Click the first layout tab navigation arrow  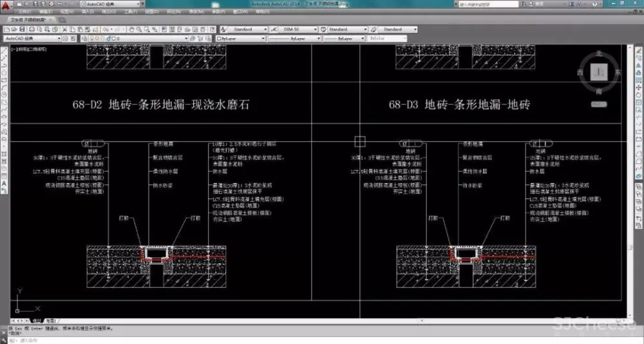[13, 321]
